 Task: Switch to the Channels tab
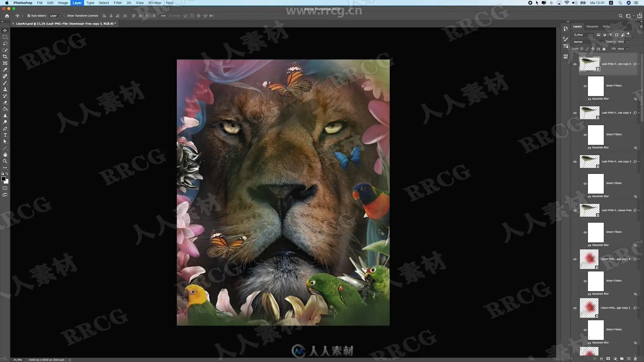(x=592, y=26)
